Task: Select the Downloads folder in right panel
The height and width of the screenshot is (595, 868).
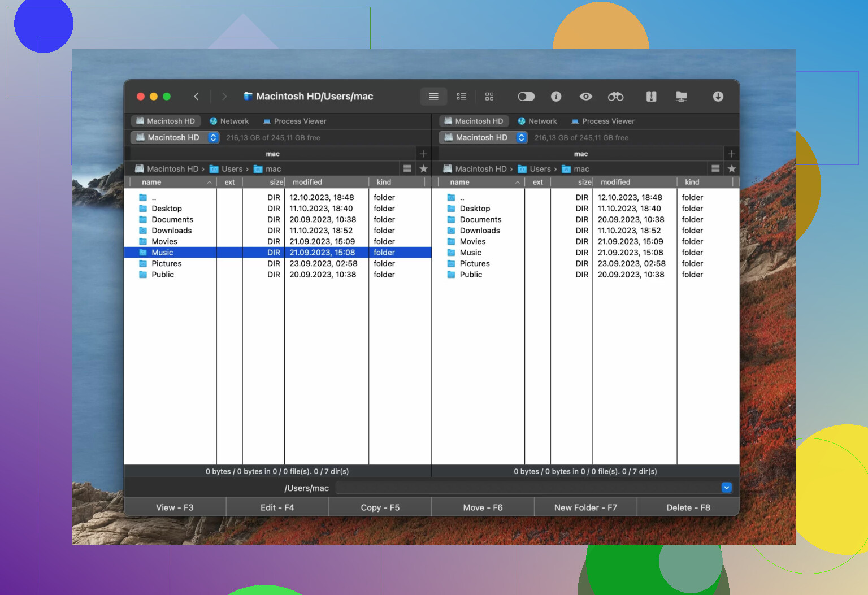Action: click(x=479, y=231)
